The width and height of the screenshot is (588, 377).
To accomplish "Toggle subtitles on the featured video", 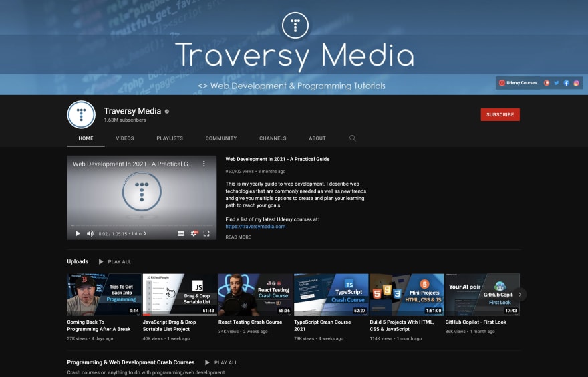I will pyautogui.click(x=181, y=233).
